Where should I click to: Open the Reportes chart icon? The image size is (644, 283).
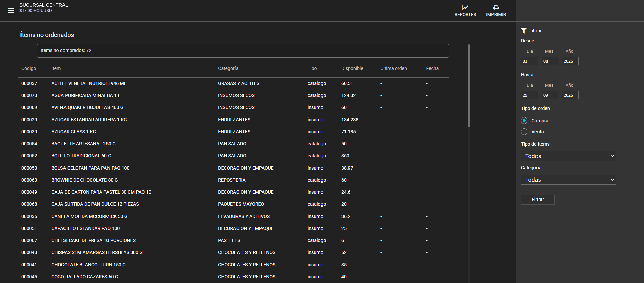pyautogui.click(x=465, y=8)
